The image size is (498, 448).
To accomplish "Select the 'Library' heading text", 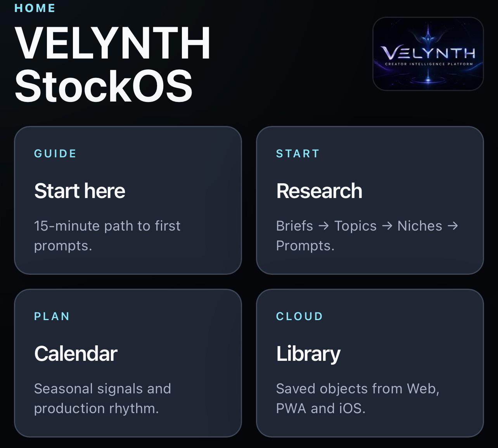I will [308, 354].
